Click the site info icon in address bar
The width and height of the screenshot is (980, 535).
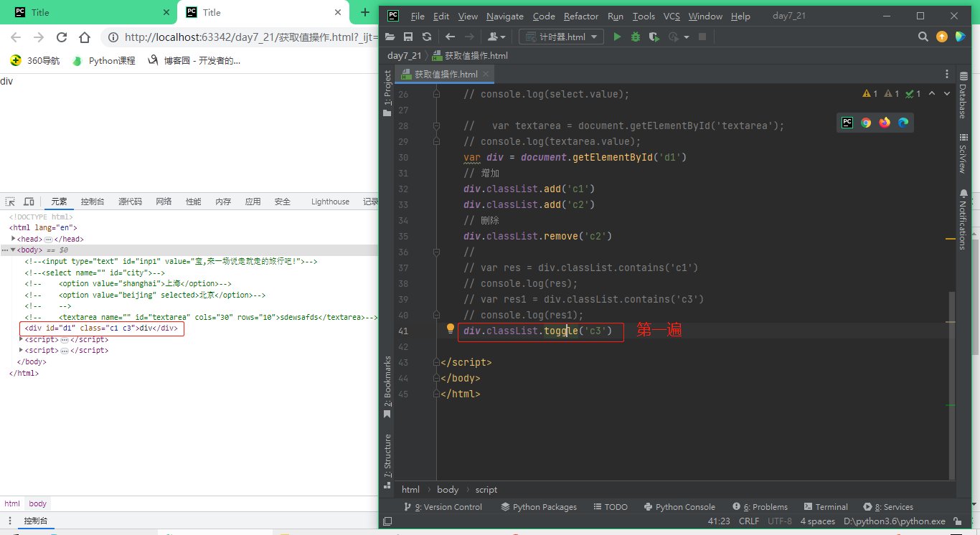113,37
